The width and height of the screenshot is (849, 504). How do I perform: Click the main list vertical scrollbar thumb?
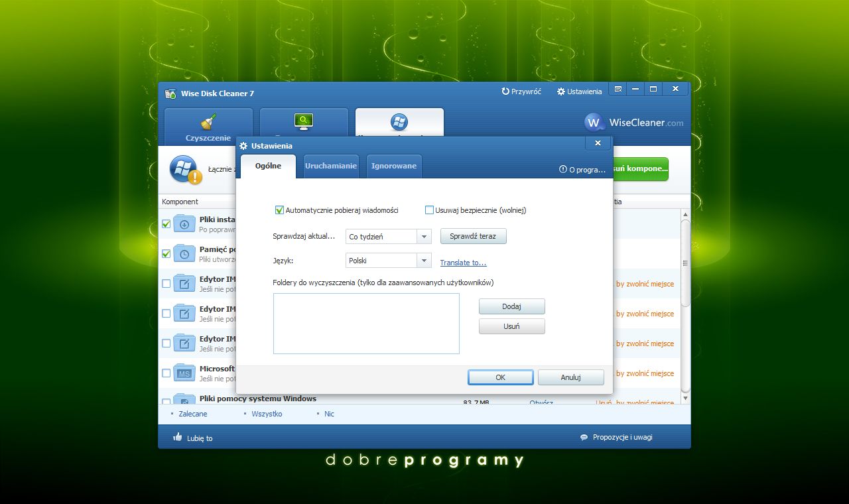pyautogui.click(x=686, y=263)
